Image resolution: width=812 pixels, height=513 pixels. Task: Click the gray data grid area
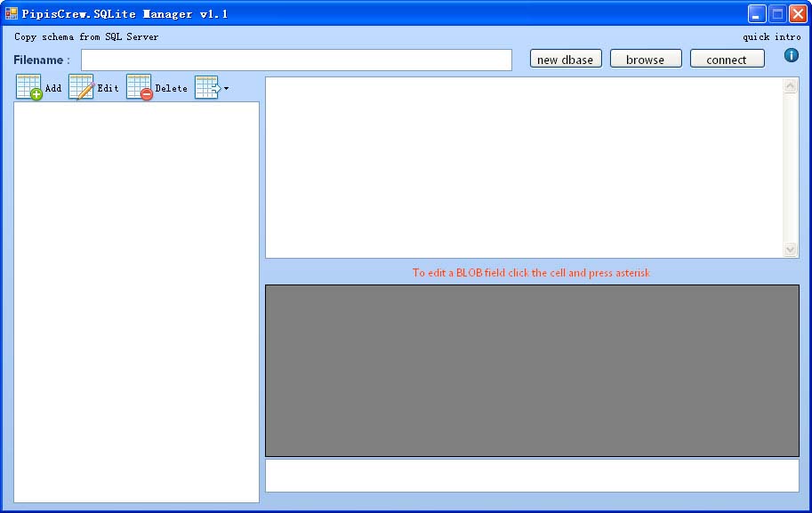click(x=532, y=370)
